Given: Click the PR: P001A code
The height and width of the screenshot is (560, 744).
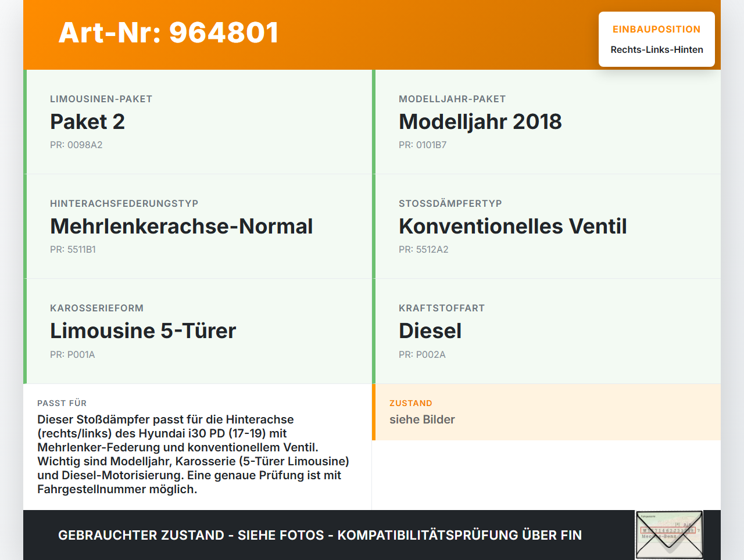Looking at the screenshot, I should pyautogui.click(x=72, y=354).
